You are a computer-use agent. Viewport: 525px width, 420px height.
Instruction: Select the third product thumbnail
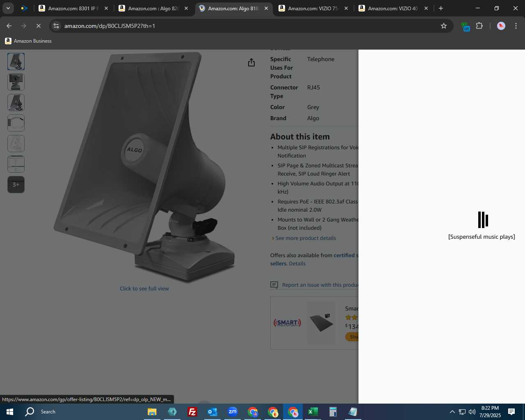16,103
